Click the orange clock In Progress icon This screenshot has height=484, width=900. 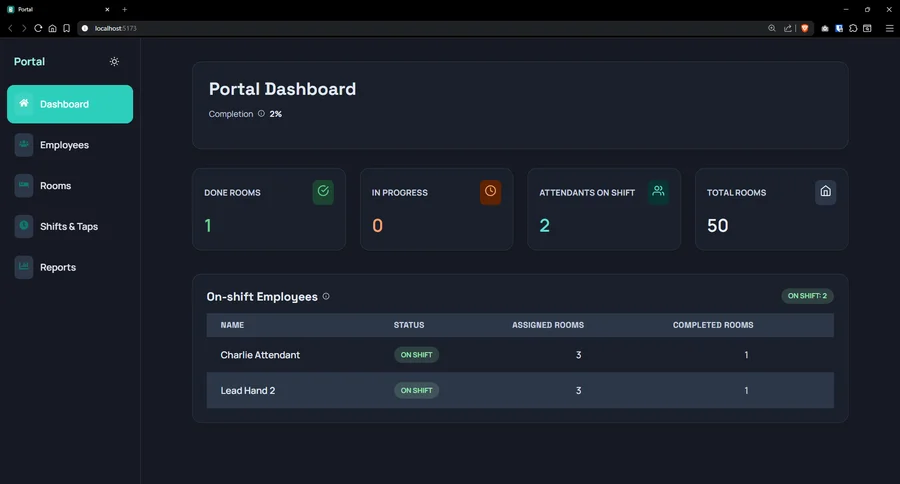490,191
